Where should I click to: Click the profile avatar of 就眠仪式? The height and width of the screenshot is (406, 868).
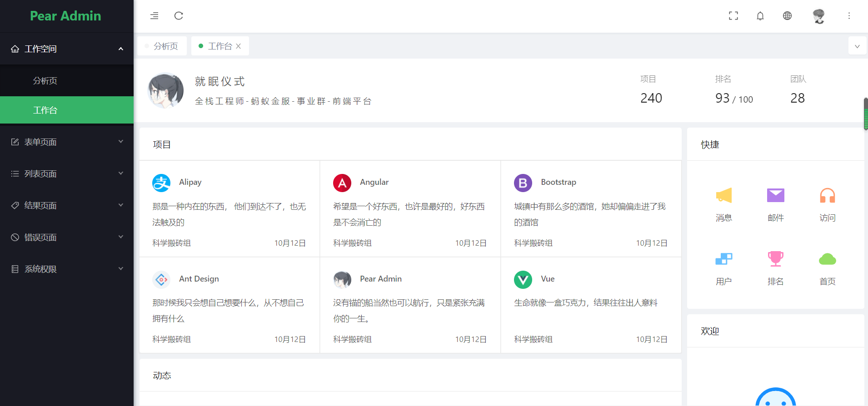pos(166,91)
